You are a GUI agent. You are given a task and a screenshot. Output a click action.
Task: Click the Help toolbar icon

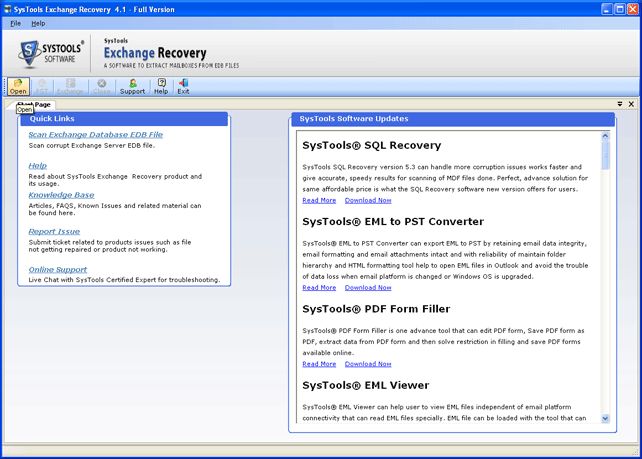[x=161, y=87]
